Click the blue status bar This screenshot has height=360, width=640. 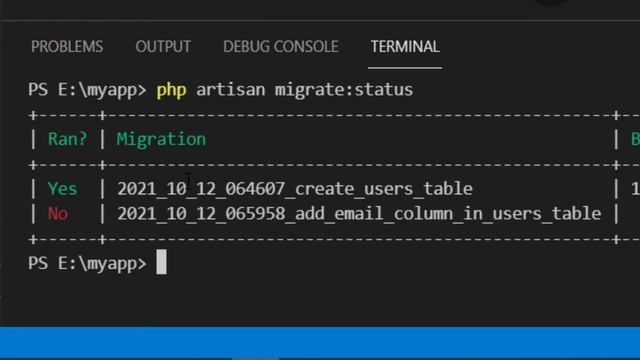(320, 342)
